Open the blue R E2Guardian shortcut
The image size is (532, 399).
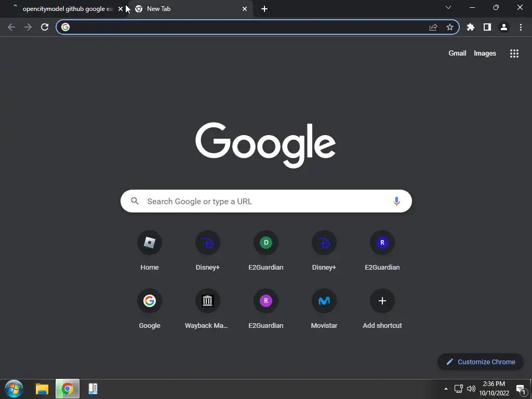pyautogui.click(x=382, y=250)
